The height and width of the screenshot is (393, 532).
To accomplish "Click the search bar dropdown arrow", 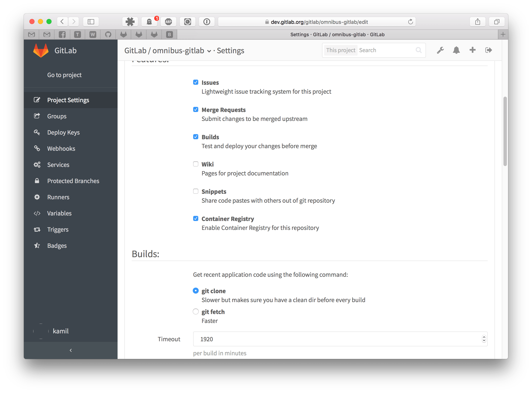I will pyautogui.click(x=340, y=50).
